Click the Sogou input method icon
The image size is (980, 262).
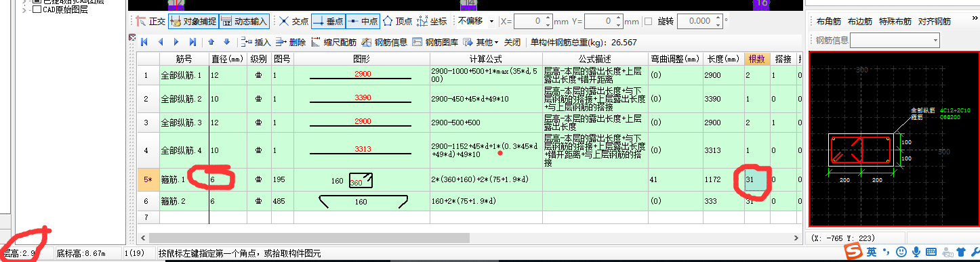click(853, 251)
